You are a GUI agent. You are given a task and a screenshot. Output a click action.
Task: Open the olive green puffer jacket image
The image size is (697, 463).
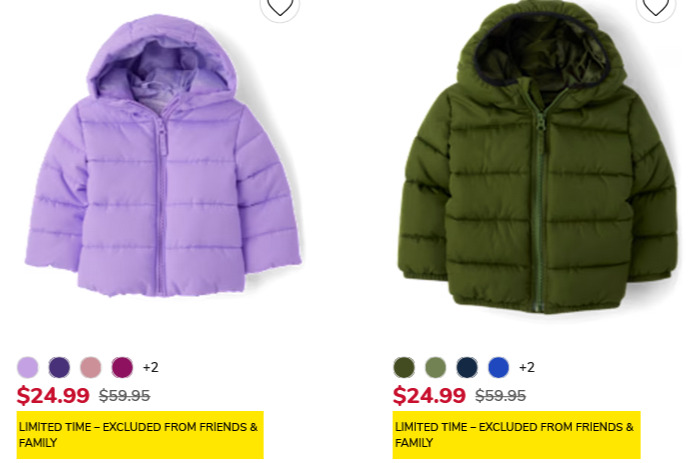[x=537, y=158]
